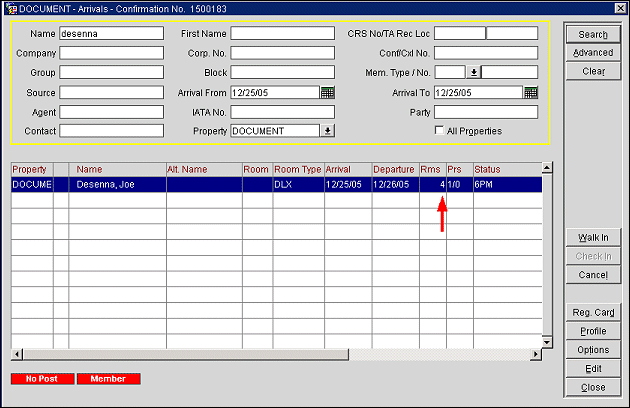
Task: Click the red No Post indicator
Action: (x=43, y=379)
